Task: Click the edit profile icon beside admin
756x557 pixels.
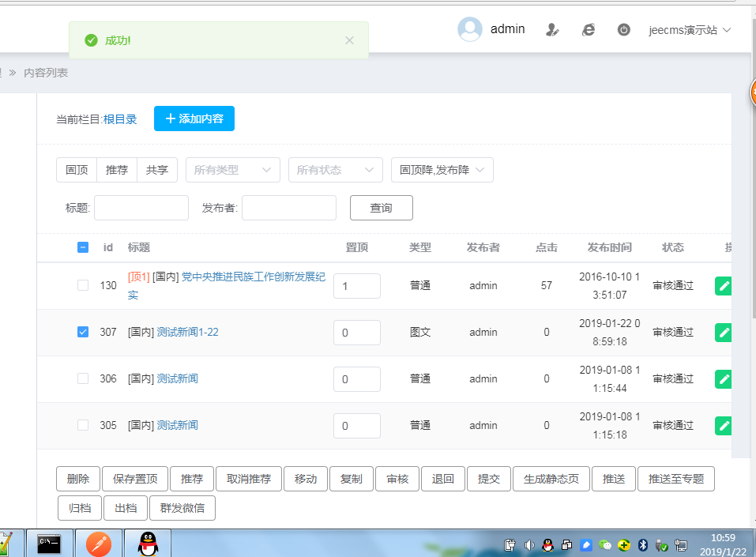Action: [553, 30]
